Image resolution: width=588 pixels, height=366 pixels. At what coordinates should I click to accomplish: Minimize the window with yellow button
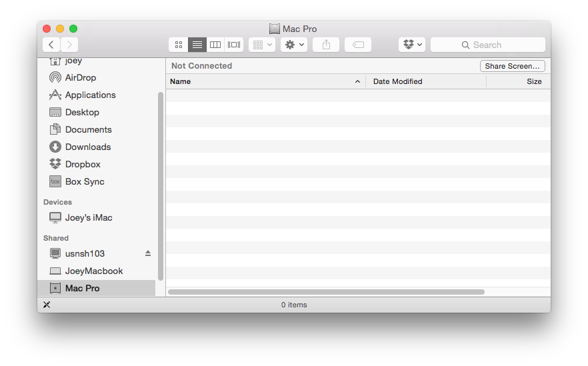tap(60, 29)
